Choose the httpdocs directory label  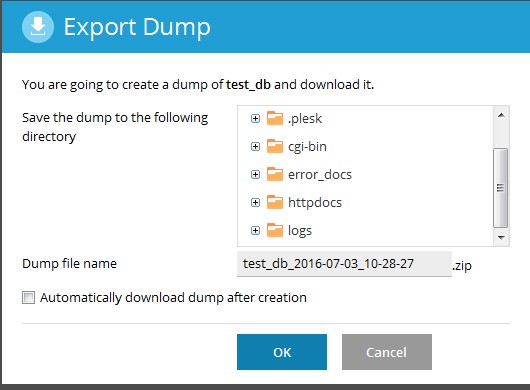[315, 202]
